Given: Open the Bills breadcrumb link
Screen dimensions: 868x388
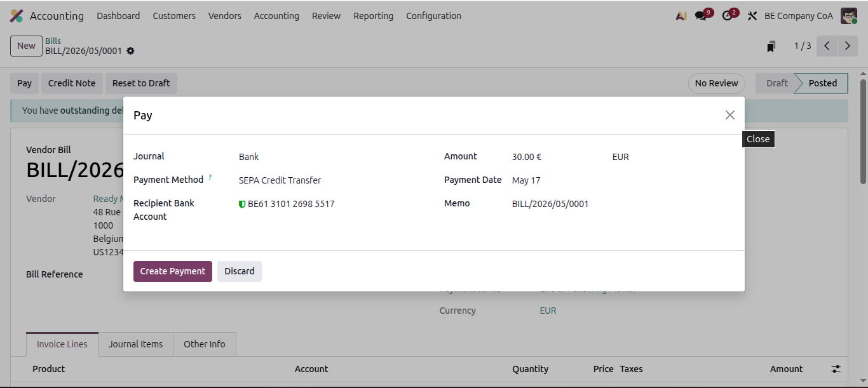Looking at the screenshot, I should click(x=53, y=41).
